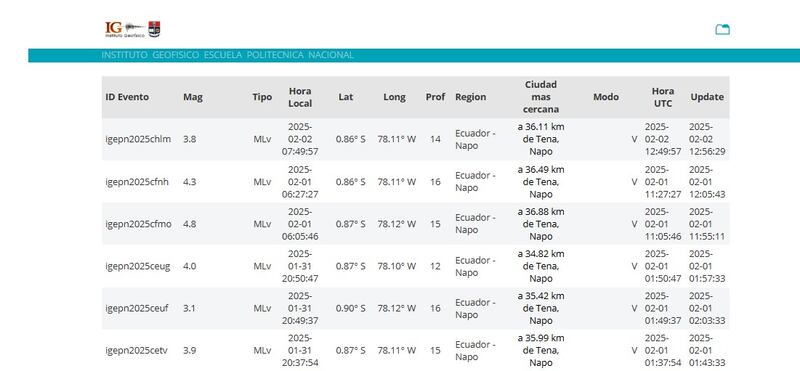The height and width of the screenshot is (371, 800).
Task: Click the Update column header
Action: point(707,97)
